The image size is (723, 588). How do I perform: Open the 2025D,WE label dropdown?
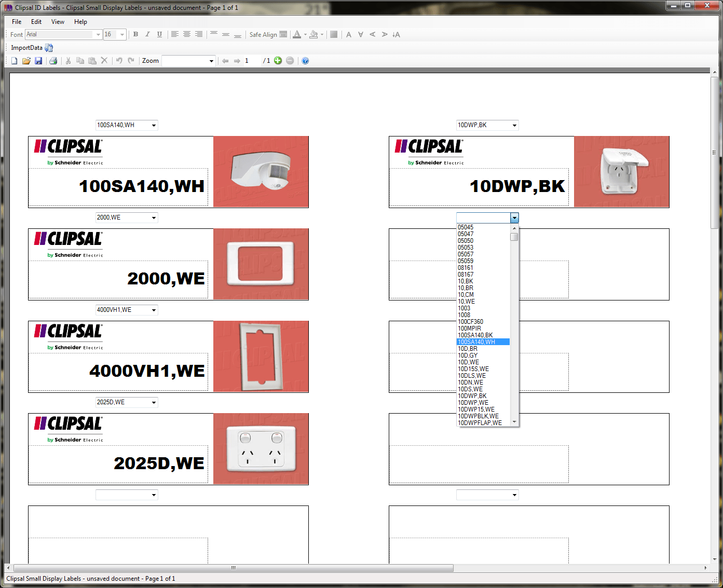pyautogui.click(x=154, y=402)
